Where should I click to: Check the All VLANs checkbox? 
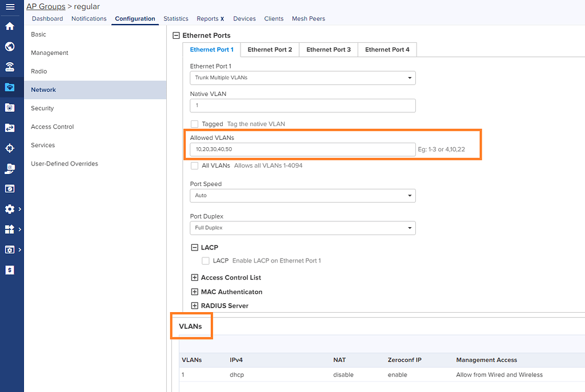click(194, 165)
